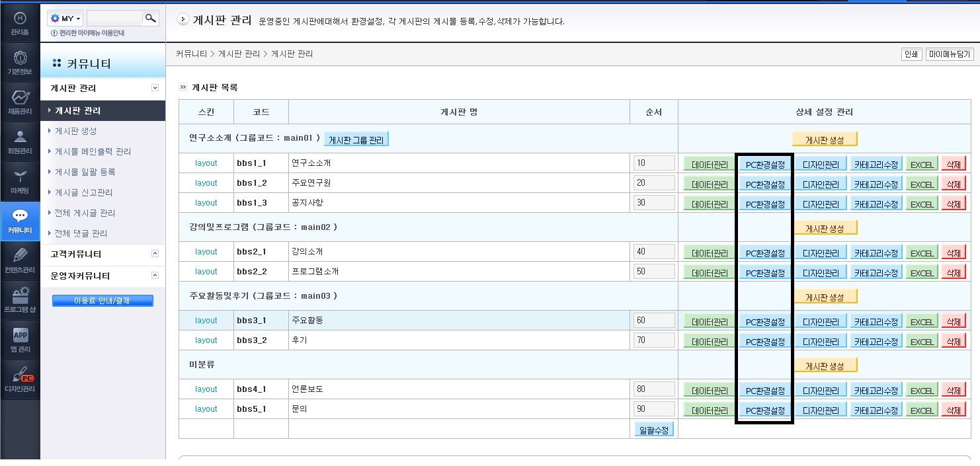
Task: Open the MY dropdown menu
Action: [65, 19]
